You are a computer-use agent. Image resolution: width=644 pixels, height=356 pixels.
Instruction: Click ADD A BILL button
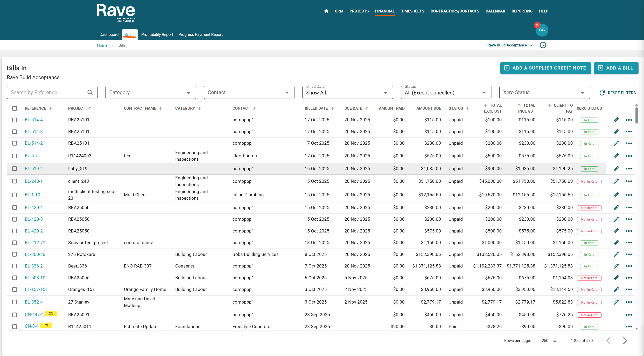pyautogui.click(x=616, y=68)
